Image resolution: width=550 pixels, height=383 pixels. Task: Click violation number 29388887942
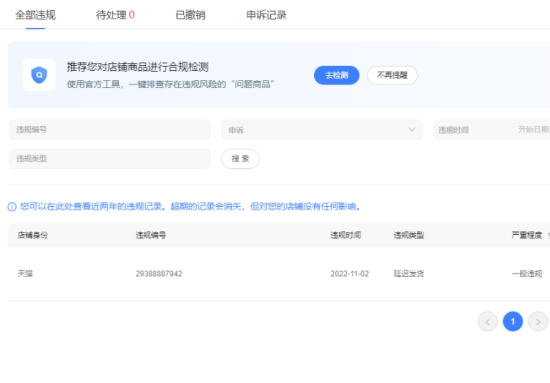159,274
